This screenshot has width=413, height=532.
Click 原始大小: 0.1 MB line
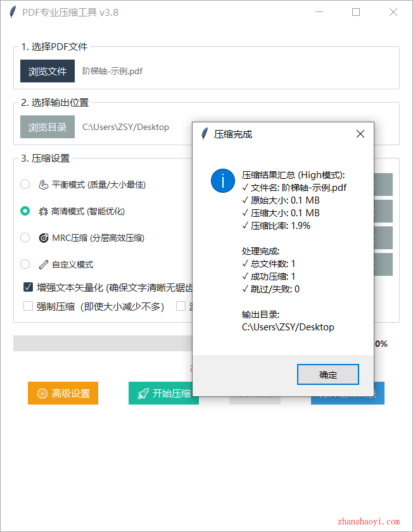tap(281, 200)
